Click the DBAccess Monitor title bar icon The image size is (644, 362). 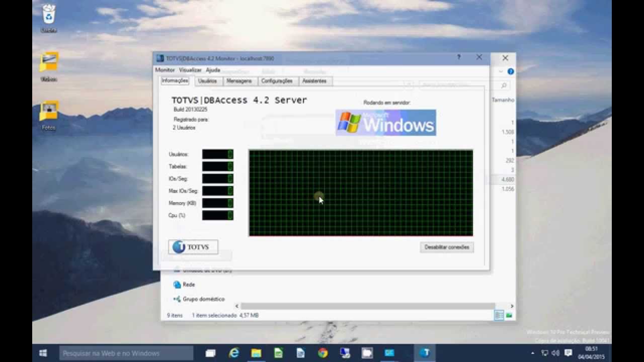click(x=160, y=58)
